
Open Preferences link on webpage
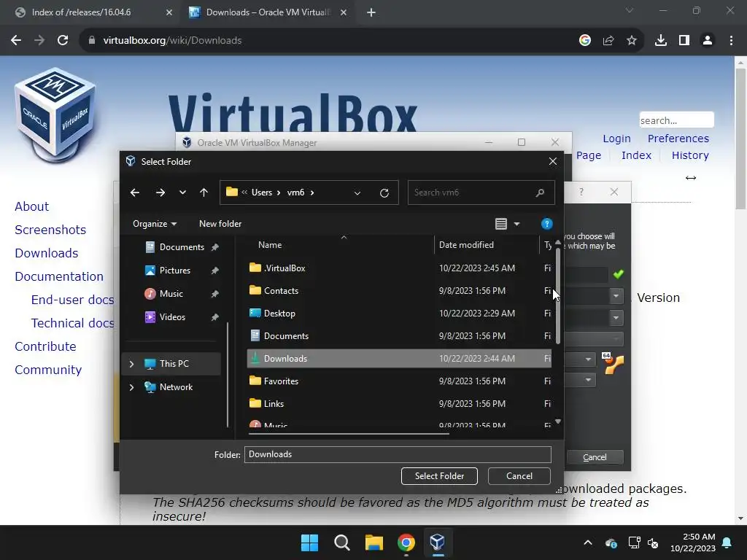(678, 139)
